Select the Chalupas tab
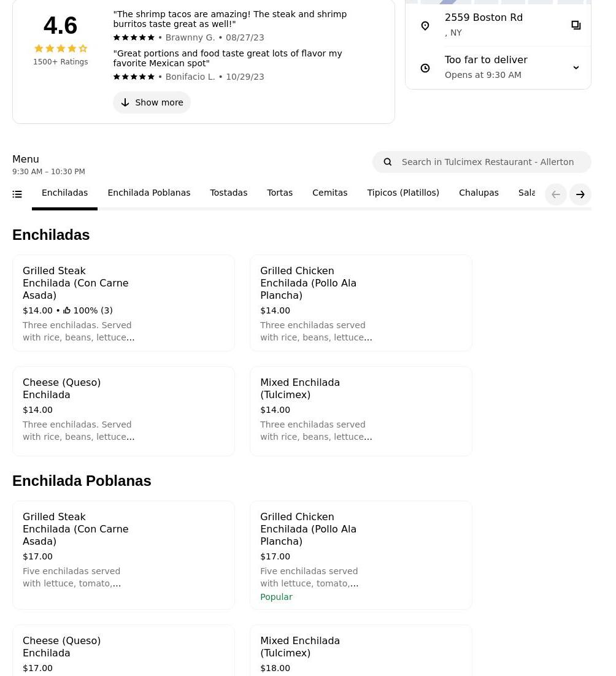 tap(479, 193)
